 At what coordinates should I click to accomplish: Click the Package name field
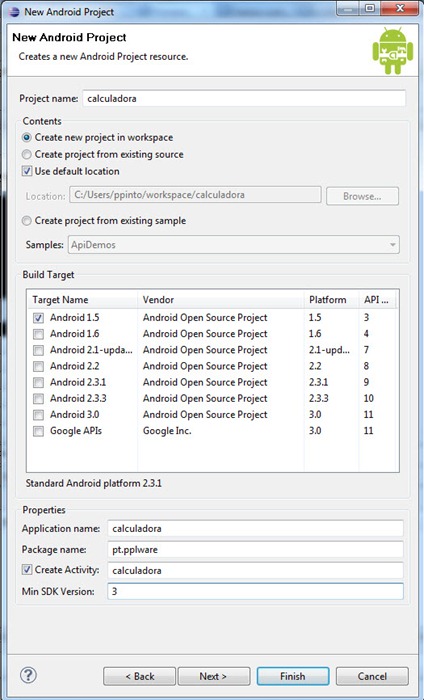coord(255,550)
